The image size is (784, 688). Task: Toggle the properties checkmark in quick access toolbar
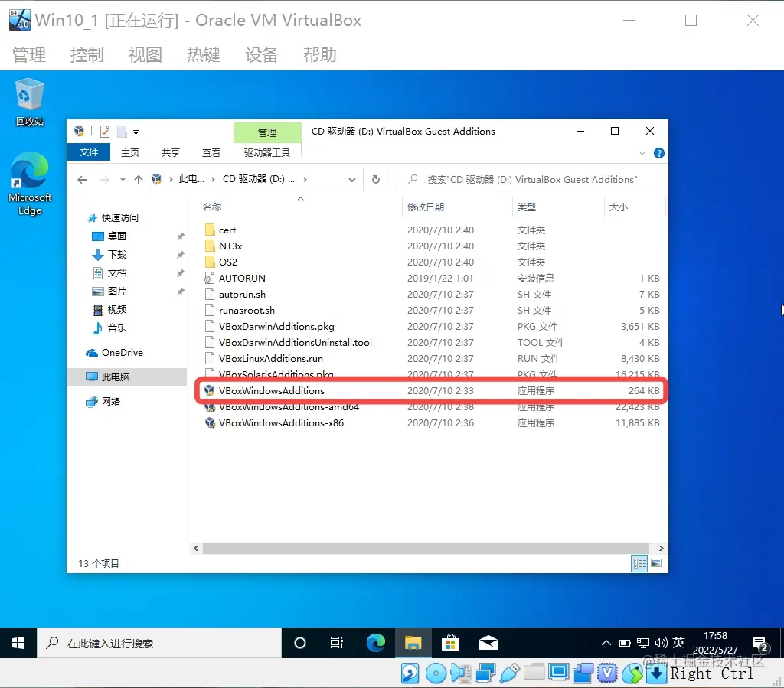(x=104, y=132)
